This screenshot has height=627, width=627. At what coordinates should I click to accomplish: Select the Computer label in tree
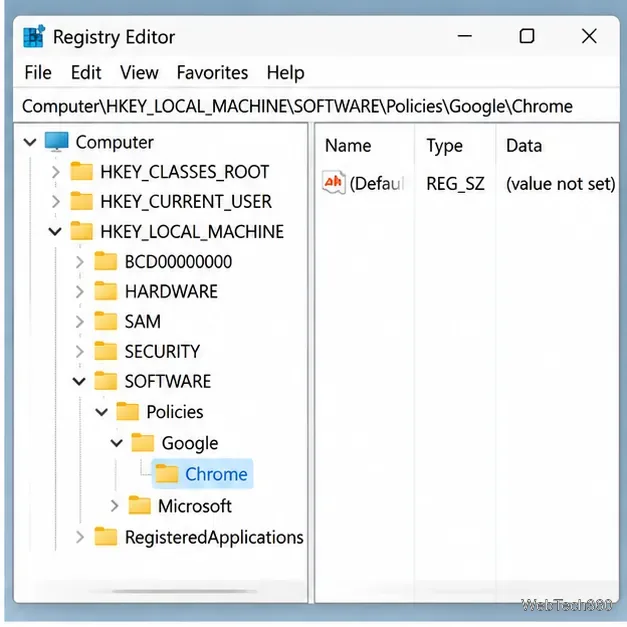click(115, 142)
